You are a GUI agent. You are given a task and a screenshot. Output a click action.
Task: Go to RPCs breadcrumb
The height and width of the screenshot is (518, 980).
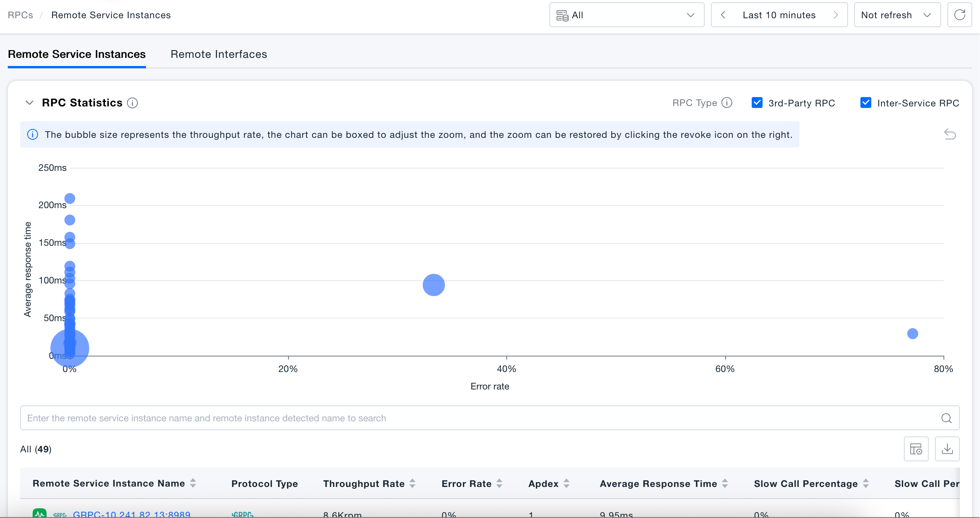click(20, 15)
